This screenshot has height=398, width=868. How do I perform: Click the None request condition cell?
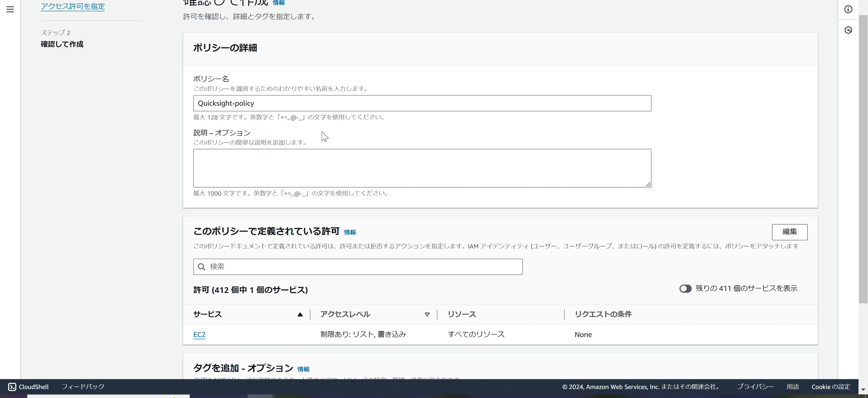(583, 335)
